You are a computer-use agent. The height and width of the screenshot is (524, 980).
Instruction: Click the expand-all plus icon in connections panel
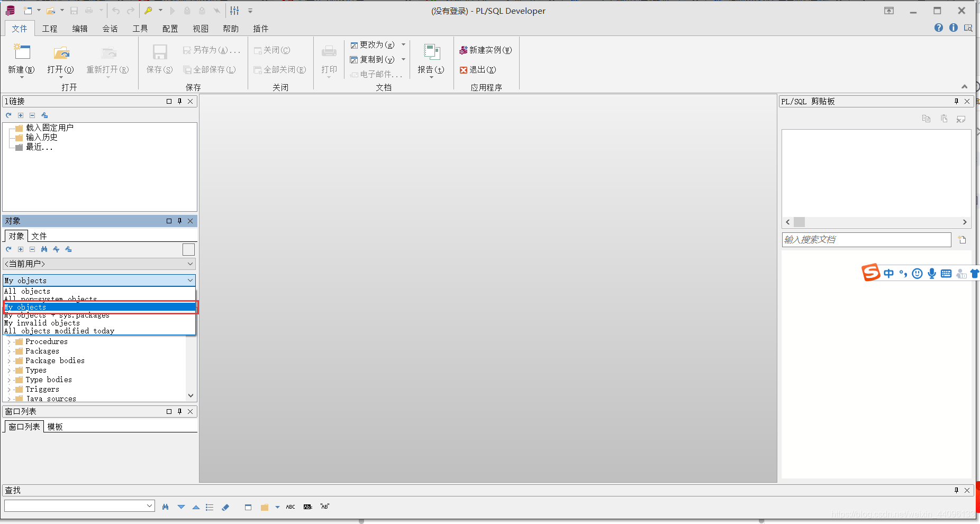click(21, 115)
